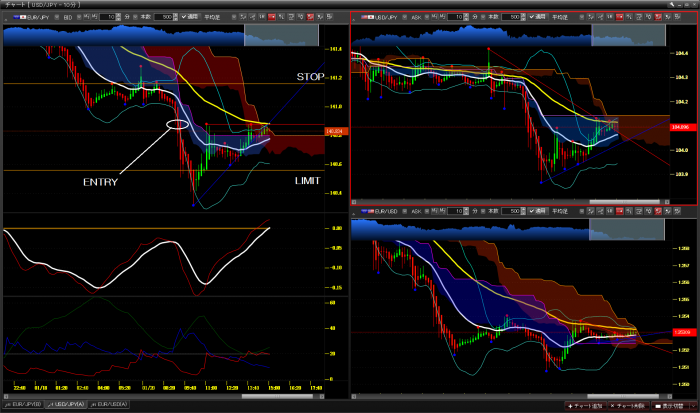The height and width of the screenshot is (413, 700).
Task: Click the last tool icon in EUR/USD toolbar
Action: pyautogui.click(x=677, y=211)
